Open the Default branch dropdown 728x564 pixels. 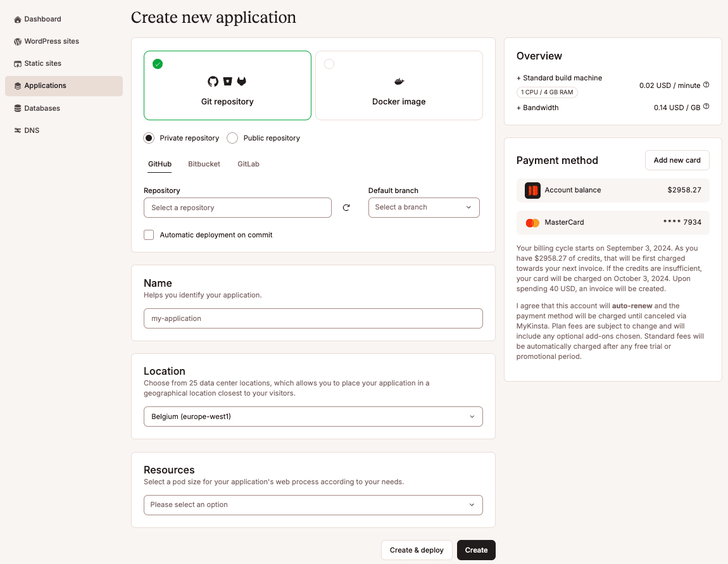click(424, 207)
